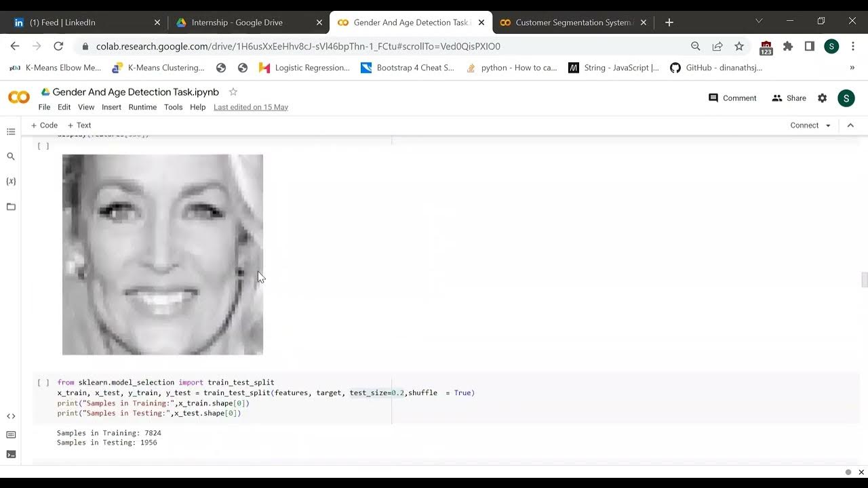Close the Gender And Age Detection tab
The width and height of the screenshot is (868, 488).
pos(481,22)
